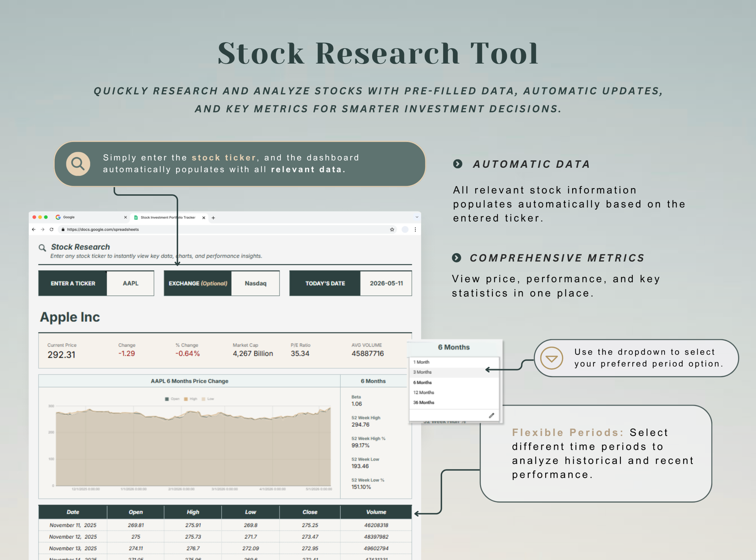Click the magnifier icon beside Stock Research
This screenshot has width=756, height=560.
tap(43, 248)
